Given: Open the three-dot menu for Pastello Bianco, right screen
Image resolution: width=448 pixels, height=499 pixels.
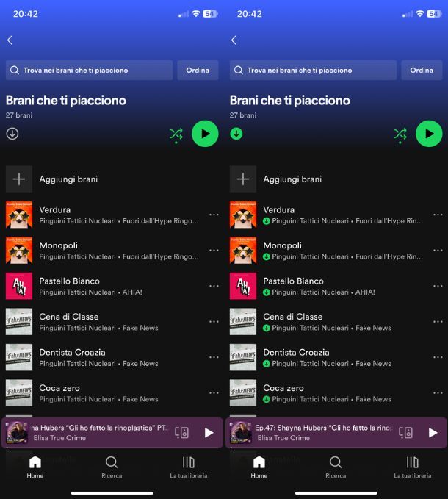Looking at the screenshot, I should click(438, 286).
